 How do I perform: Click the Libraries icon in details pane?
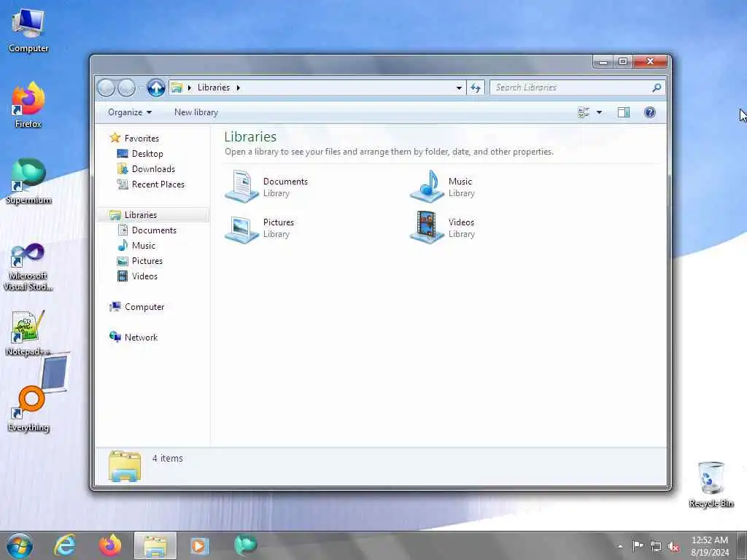[x=125, y=466]
